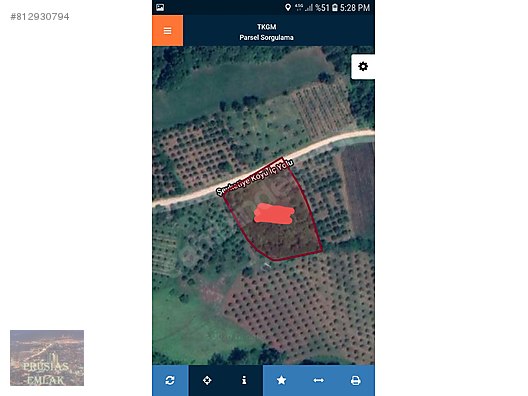Tap the Prusias Emlak thumbnail logo

[47, 358]
